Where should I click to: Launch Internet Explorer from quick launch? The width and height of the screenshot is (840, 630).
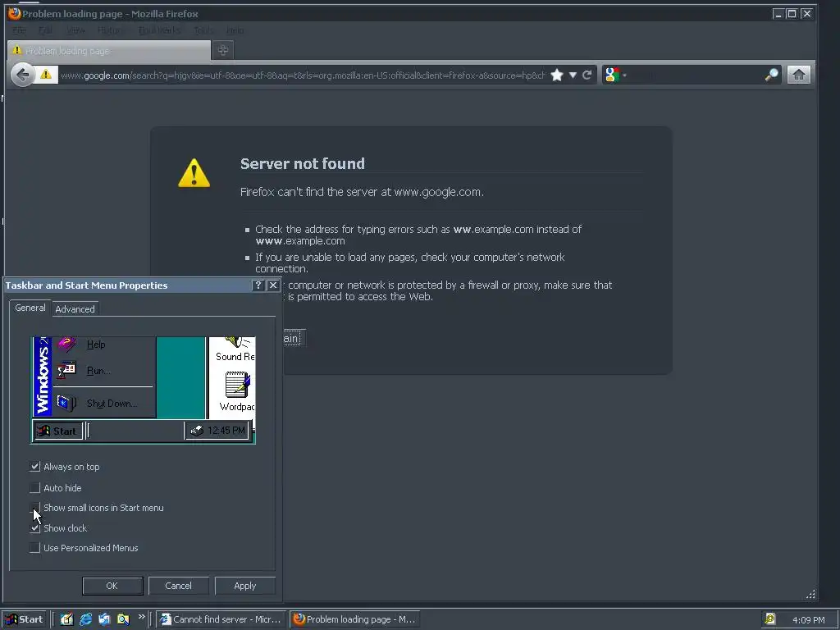(x=85, y=619)
